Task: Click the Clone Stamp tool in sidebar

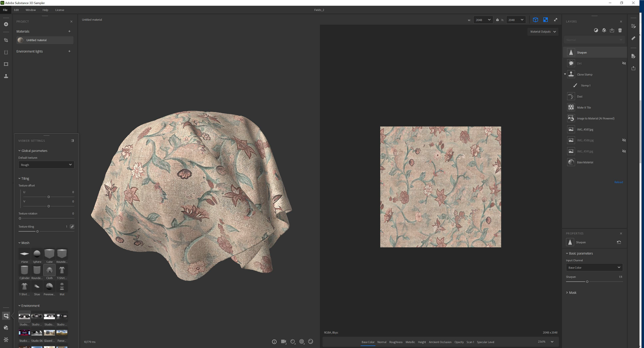Action: click(6, 76)
